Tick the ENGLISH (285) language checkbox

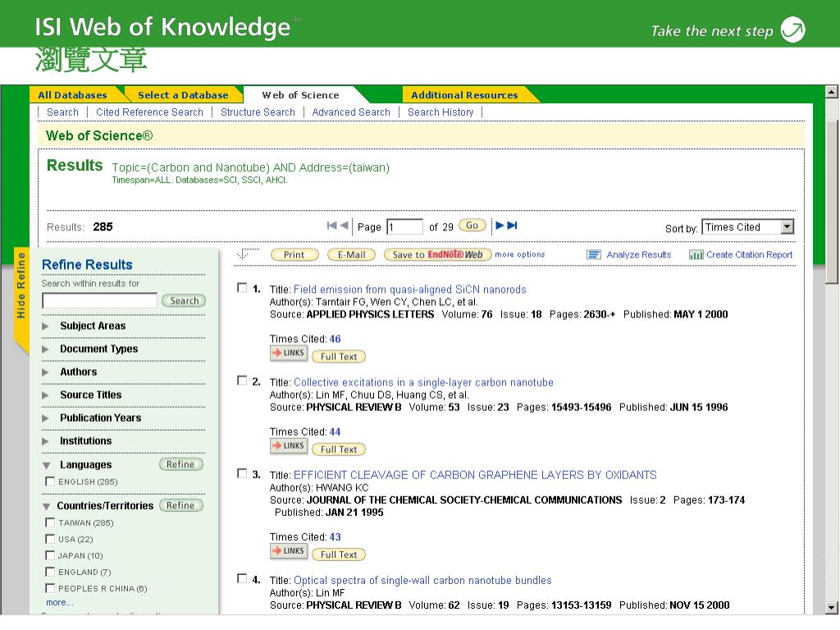(50, 482)
